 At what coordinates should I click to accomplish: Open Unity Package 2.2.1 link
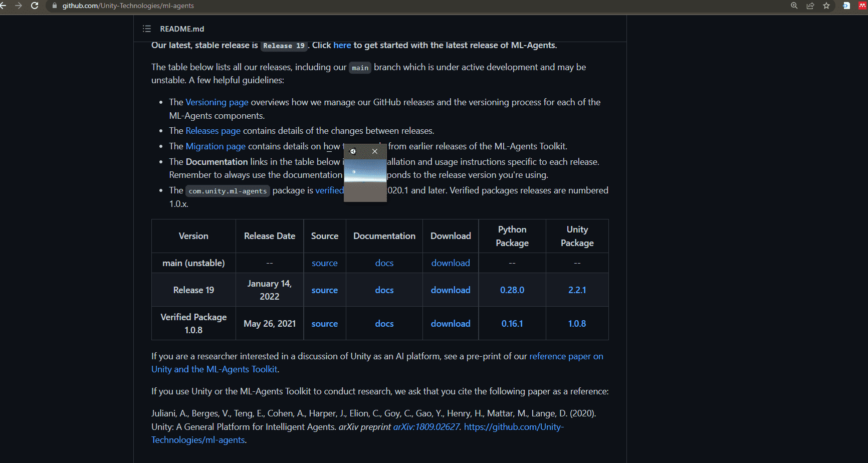click(x=577, y=290)
